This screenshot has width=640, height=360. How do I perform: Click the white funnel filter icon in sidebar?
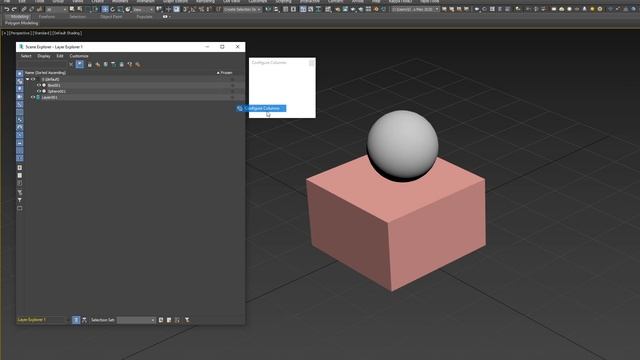pyautogui.click(x=20, y=200)
